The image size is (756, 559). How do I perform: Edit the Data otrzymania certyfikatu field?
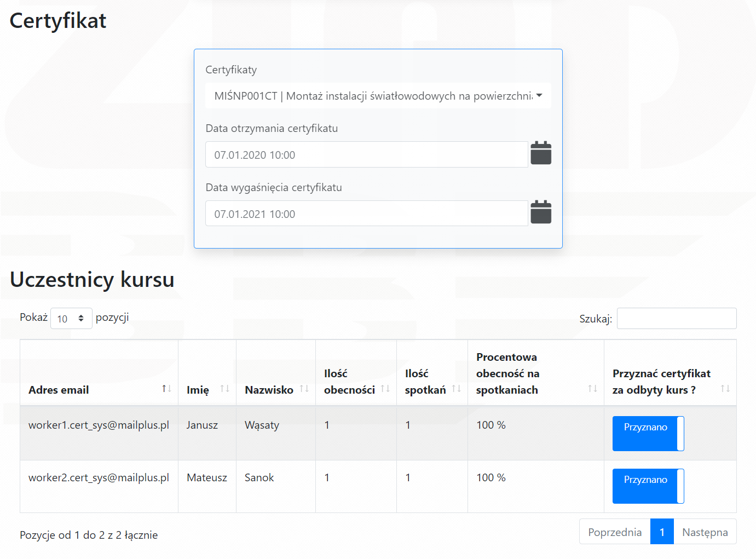click(x=366, y=154)
